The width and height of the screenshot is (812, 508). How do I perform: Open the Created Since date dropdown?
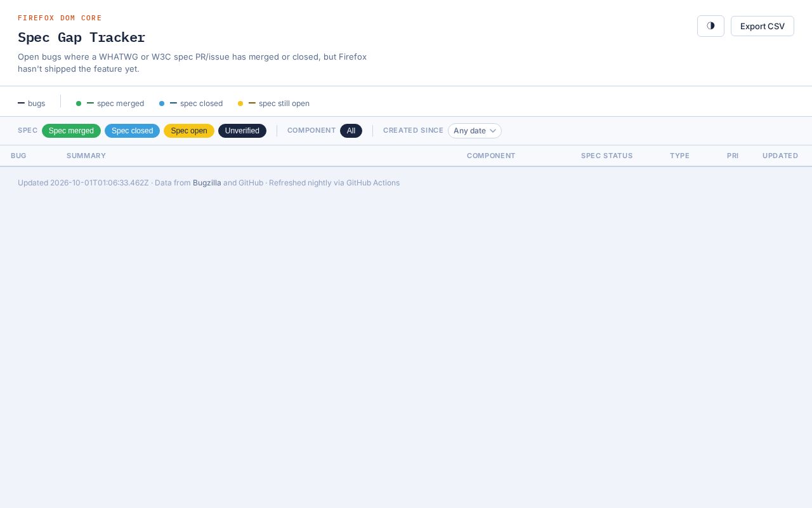(x=475, y=131)
